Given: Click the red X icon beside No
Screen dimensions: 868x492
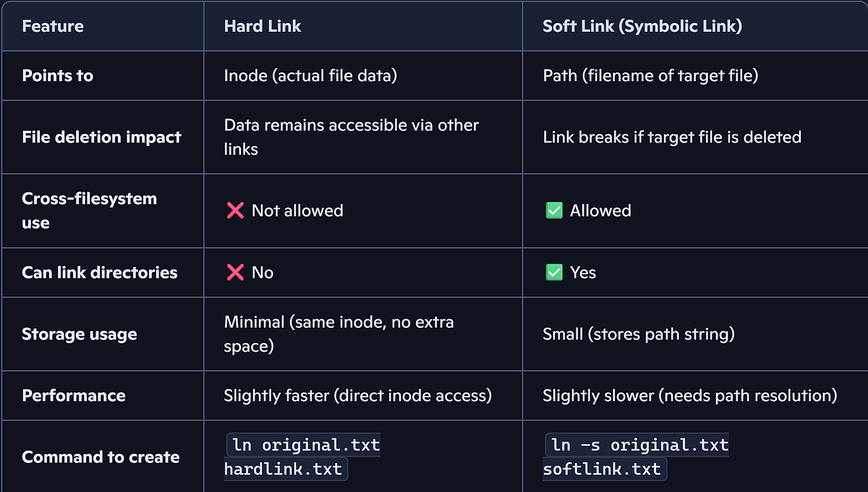Looking at the screenshot, I should pos(235,272).
